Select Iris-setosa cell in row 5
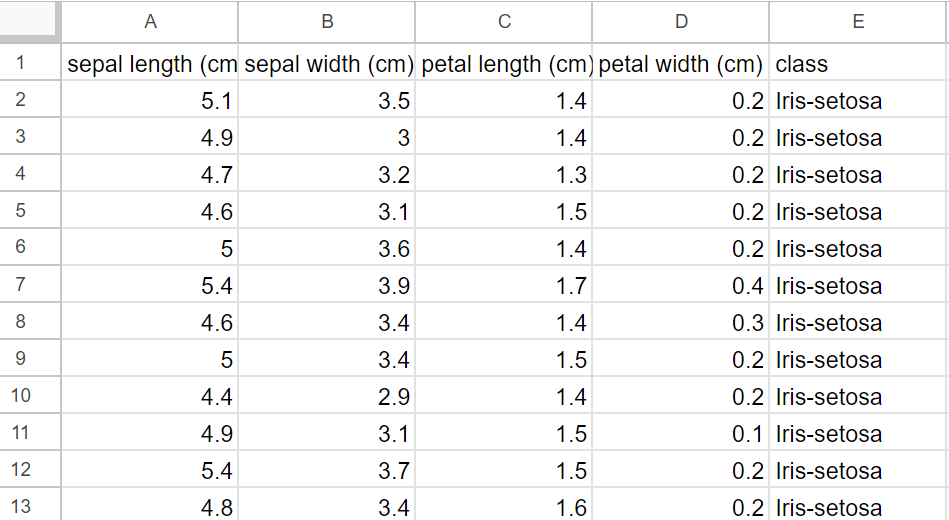Screen dimensions: 949x520 pyautogui.click(x=859, y=210)
